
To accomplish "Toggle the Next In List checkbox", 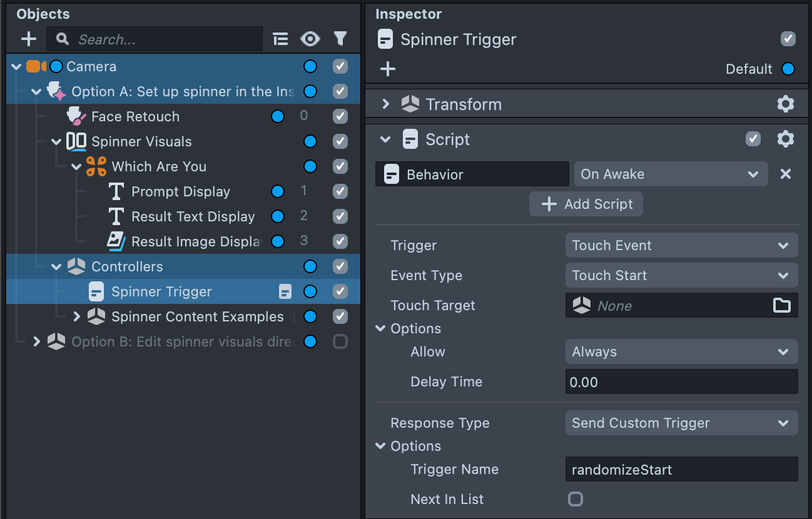I will coord(575,499).
